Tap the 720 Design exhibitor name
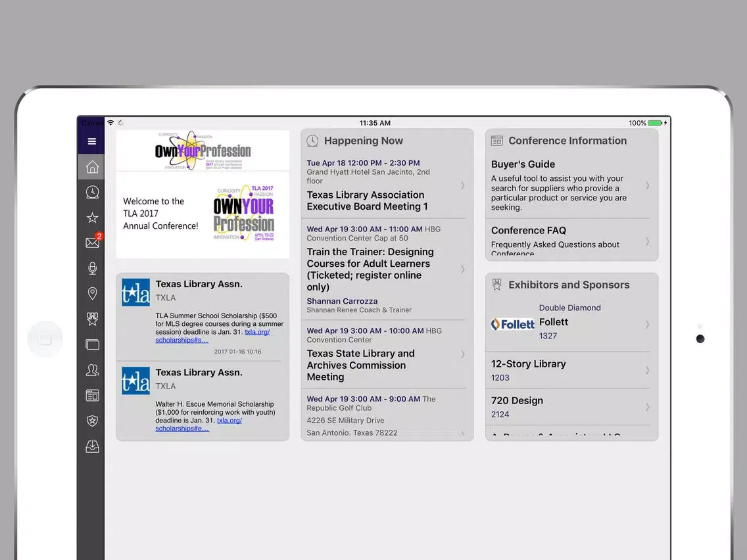Viewport: 747px width, 560px height. [517, 400]
